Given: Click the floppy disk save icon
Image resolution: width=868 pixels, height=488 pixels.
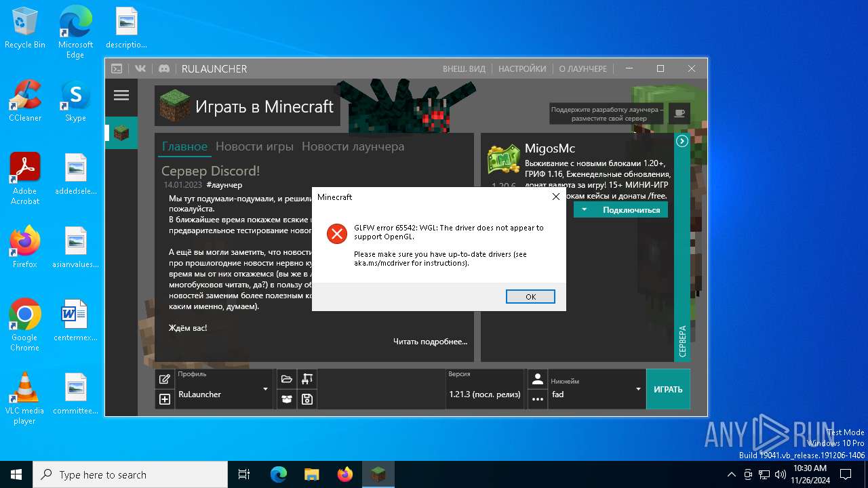Looking at the screenshot, I should (307, 399).
